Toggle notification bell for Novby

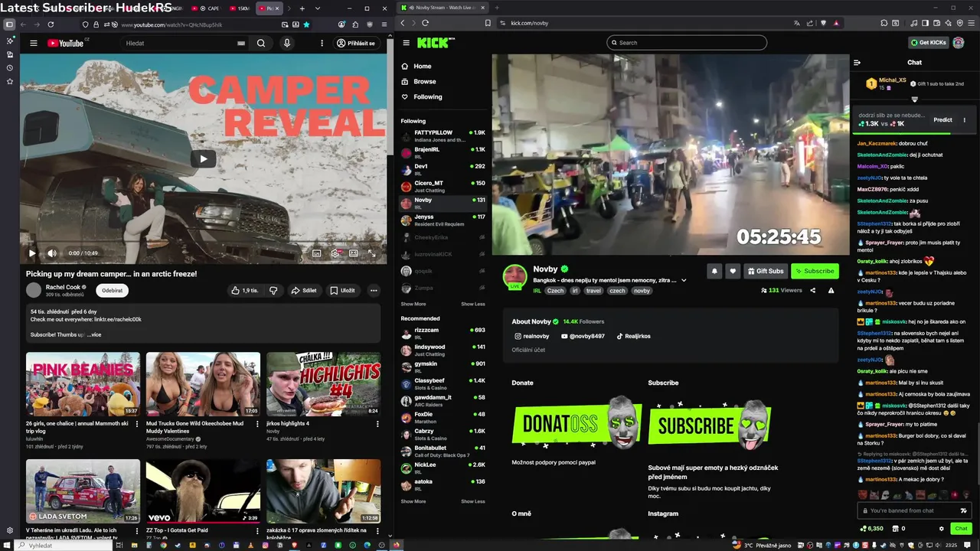tap(714, 271)
